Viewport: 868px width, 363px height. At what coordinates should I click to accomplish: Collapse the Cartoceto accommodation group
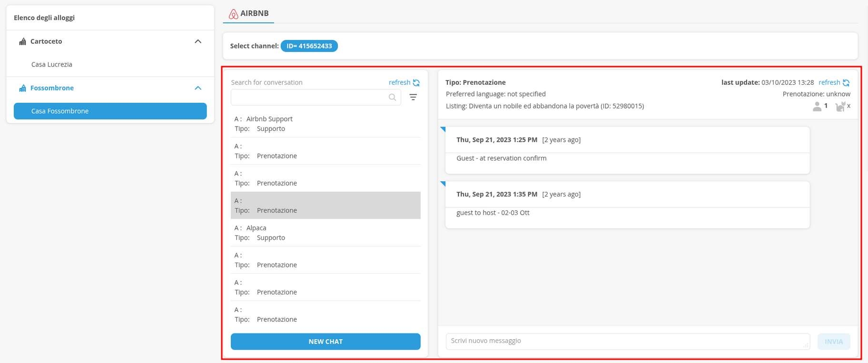(x=198, y=41)
